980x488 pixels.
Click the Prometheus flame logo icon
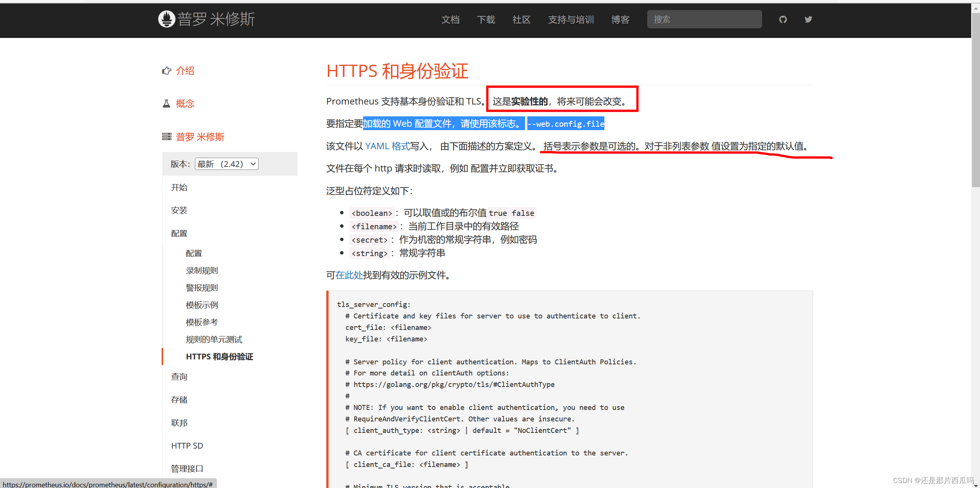click(x=167, y=19)
